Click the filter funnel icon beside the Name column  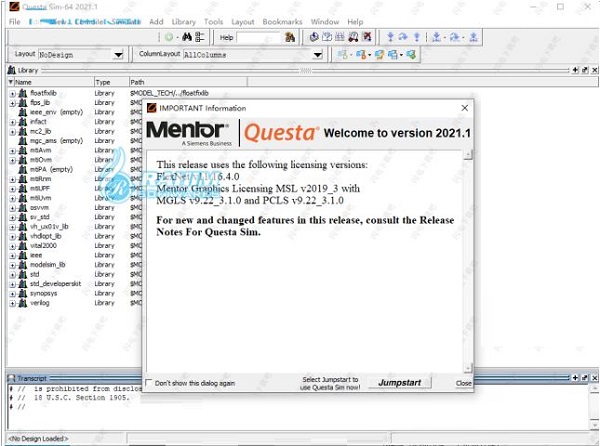click(x=11, y=82)
